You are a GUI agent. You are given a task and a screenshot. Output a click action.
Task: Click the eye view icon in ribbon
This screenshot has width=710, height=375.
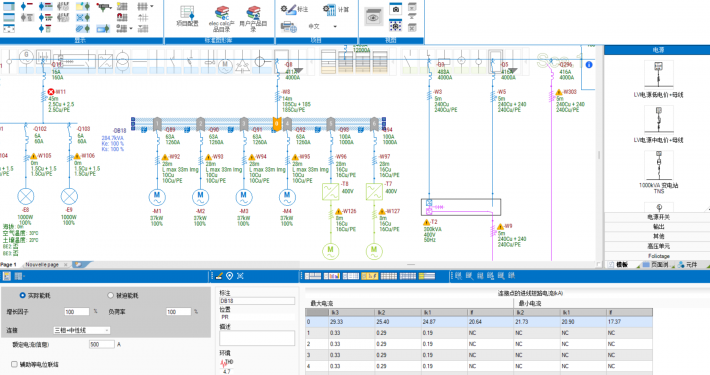pos(373,18)
